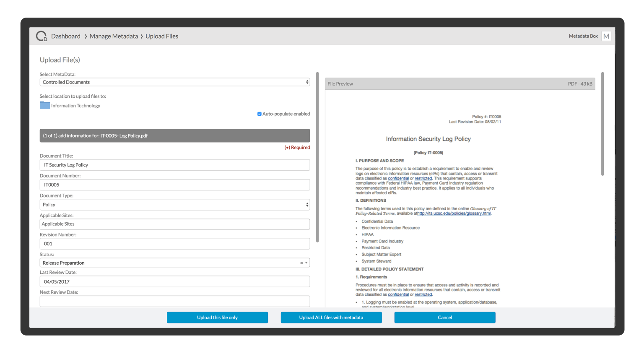
Task: Open the Status dropdown via its caret arrow
Action: 306,263
